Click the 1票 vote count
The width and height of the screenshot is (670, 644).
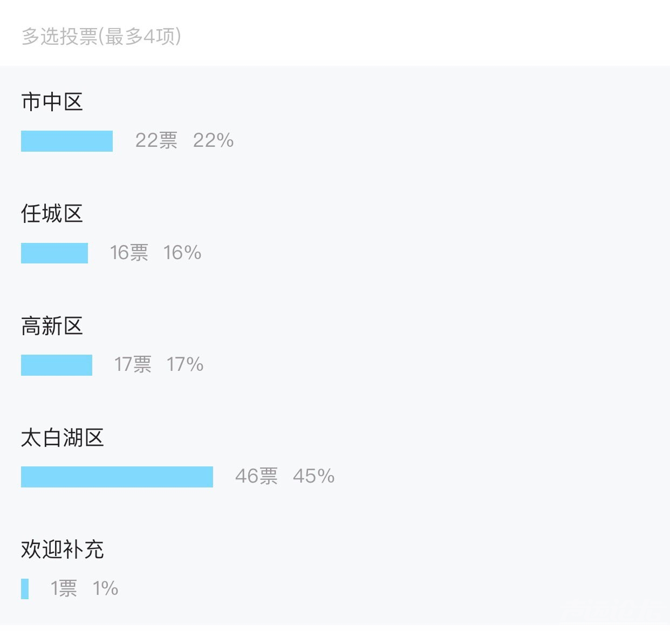(x=64, y=588)
